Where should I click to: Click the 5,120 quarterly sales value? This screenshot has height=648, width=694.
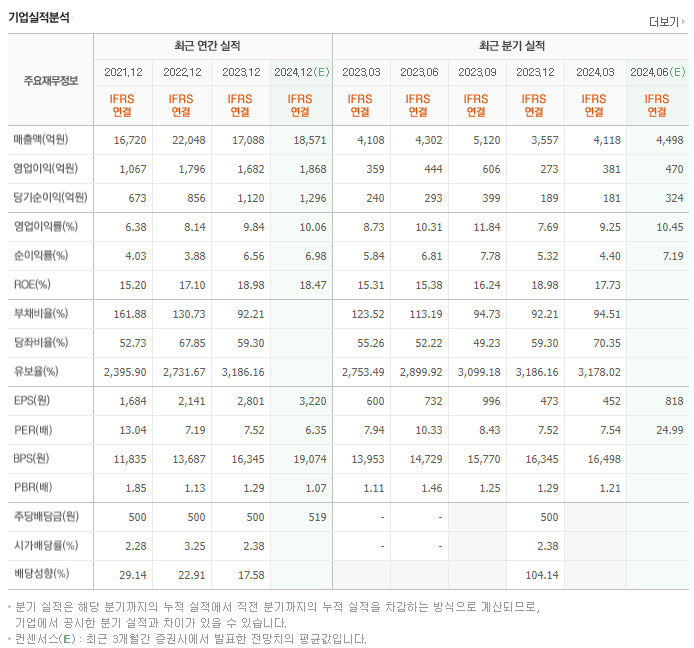coord(486,140)
